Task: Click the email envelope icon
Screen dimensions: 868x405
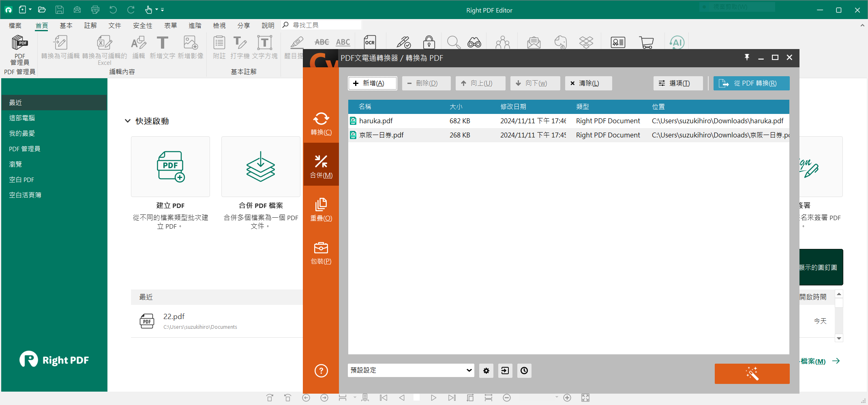Action: (x=534, y=42)
